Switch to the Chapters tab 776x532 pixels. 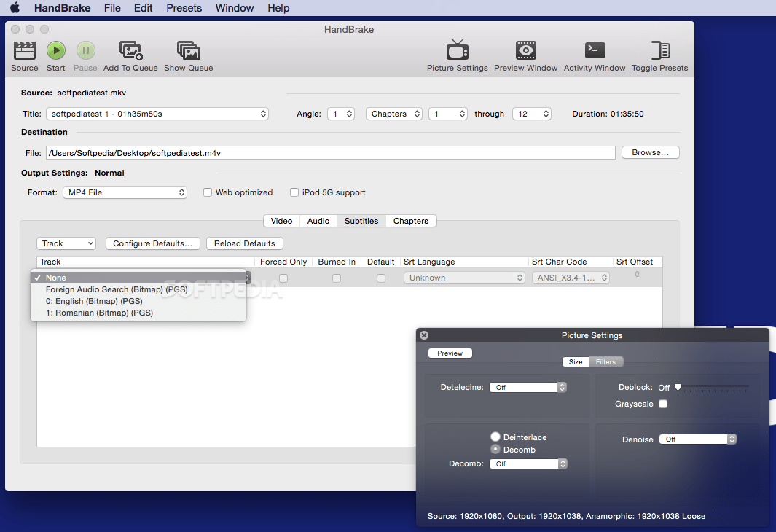tap(410, 220)
